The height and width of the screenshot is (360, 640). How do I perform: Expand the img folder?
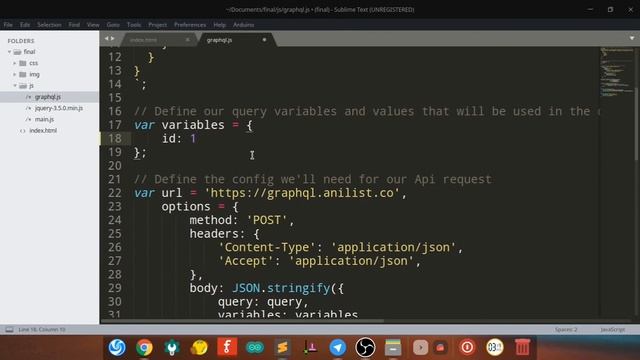pyautogui.click(x=15, y=74)
